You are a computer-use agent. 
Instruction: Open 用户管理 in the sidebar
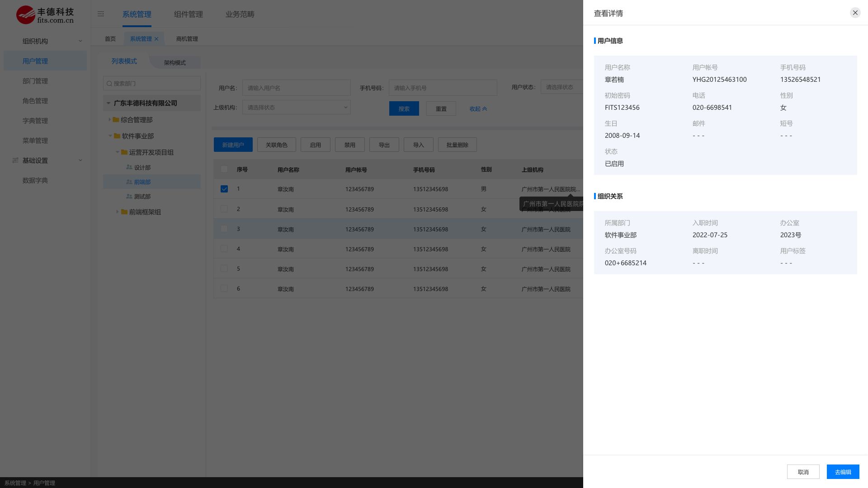tap(45, 61)
